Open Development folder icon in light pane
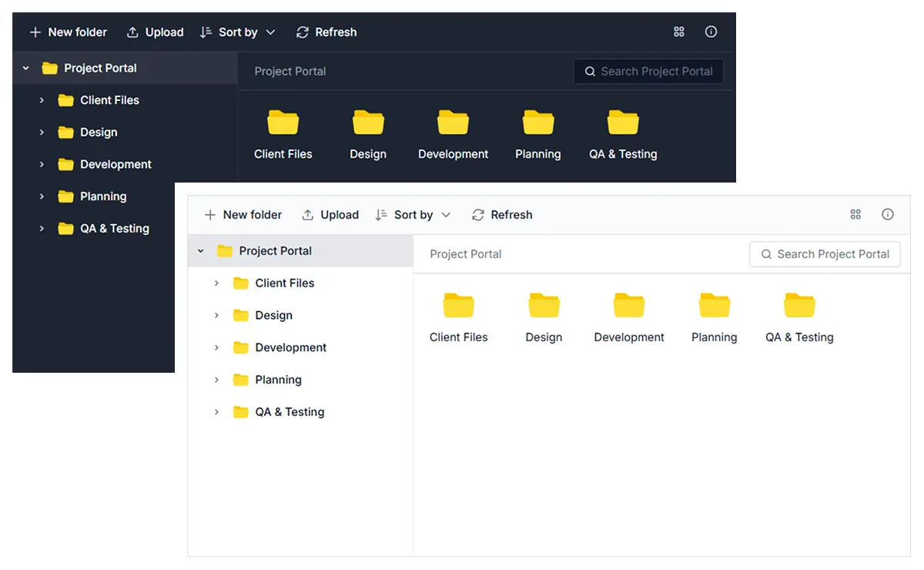924x570 pixels. [629, 306]
